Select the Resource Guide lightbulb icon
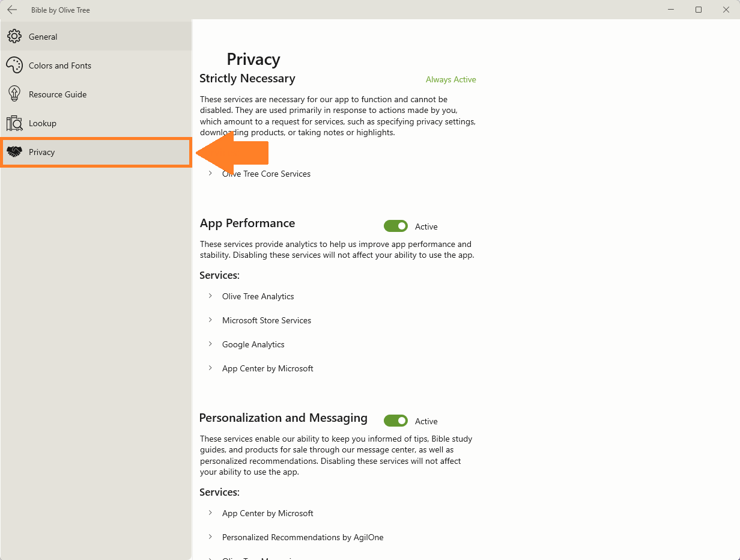Image resolution: width=740 pixels, height=560 pixels. point(14,94)
